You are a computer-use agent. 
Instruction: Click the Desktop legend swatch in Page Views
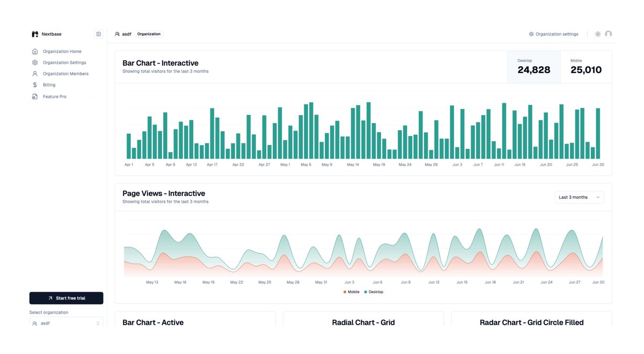click(365, 292)
